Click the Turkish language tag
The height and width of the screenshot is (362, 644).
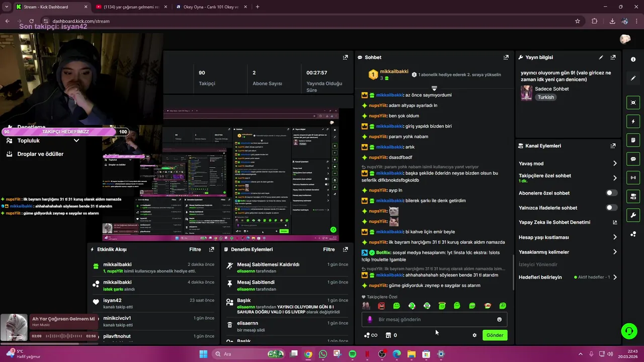(546, 98)
